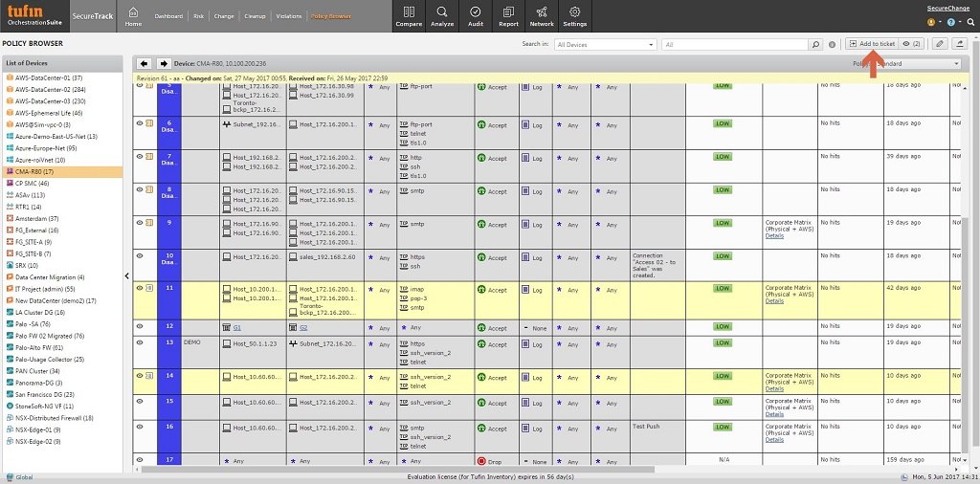Expand the user account dropdown arrow
The width and height of the screenshot is (980, 484).
[x=940, y=23]
